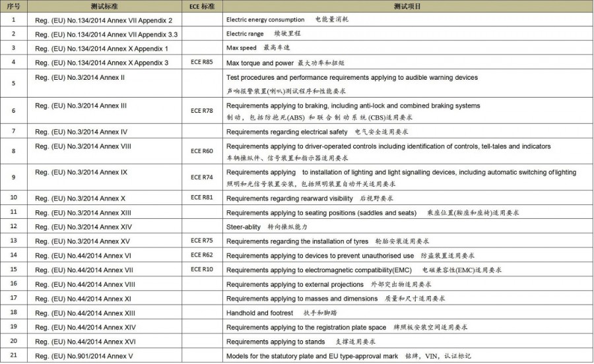This screenshot has height=364, width=594.
Task: Select the 'ECE R62' cell
Action: tap(202, 255)
